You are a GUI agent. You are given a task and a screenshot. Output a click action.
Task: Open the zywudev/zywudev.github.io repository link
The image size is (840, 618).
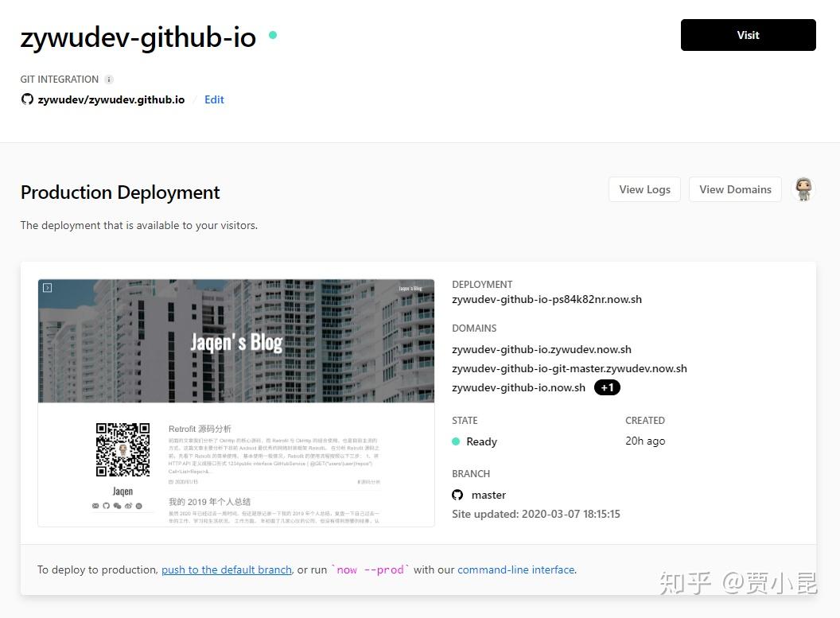[111, 99]
